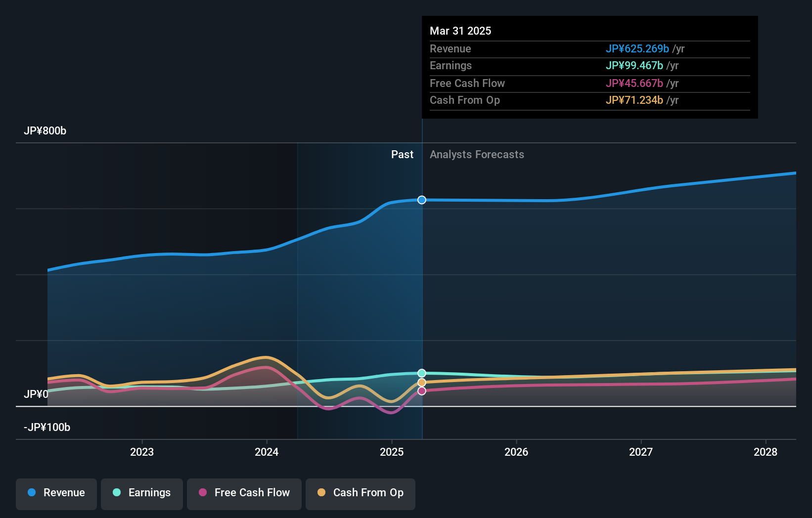Click the orange Cash From Op legend dot
Viewport: 812px width, 518px height.
coord(321,493)
